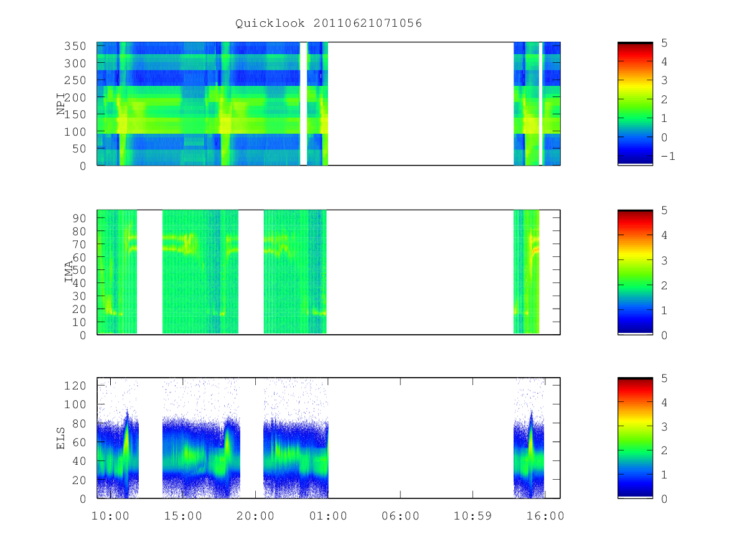Pick the NPI panel color scale bar

(x=635, y=104)
